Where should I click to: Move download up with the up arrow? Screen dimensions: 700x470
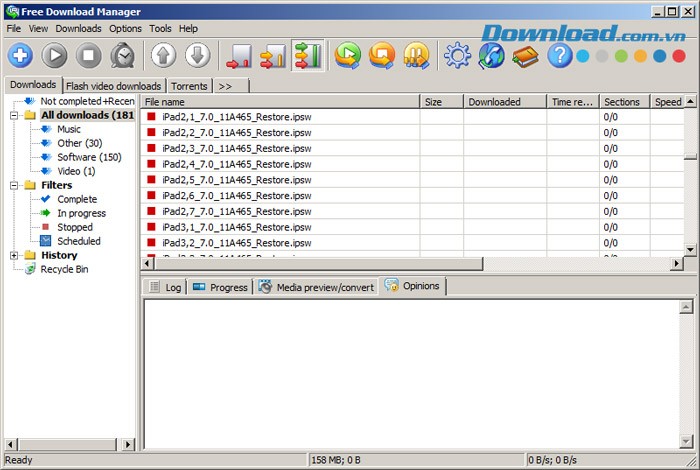163,56
